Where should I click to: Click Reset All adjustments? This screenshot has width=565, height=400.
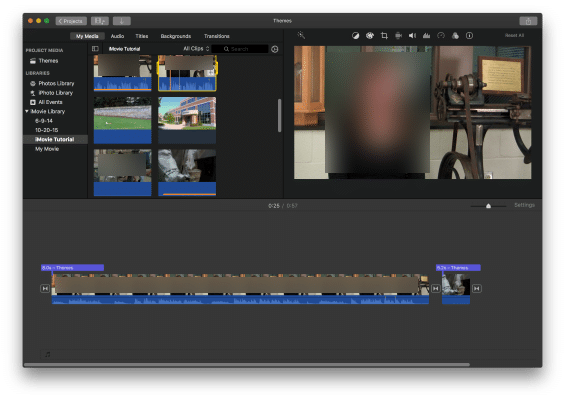pos(514,35)
